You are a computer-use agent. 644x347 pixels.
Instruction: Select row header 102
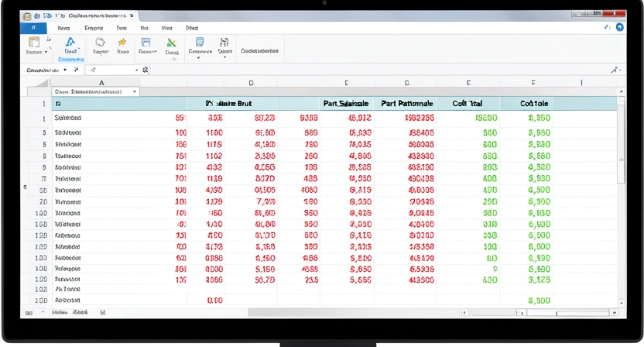click(x=41, y=290)
